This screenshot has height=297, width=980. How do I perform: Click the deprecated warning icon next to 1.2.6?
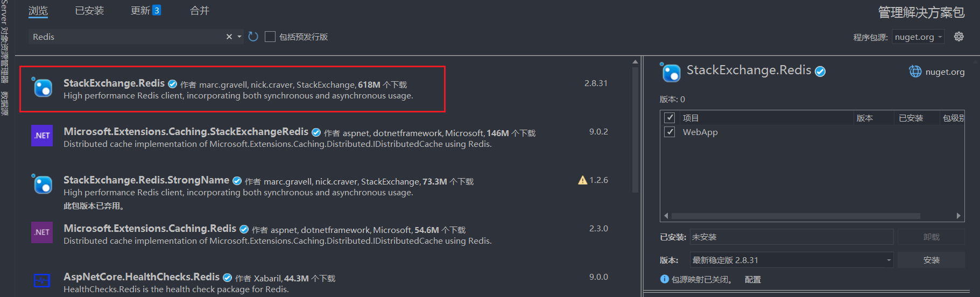(582, 180)
